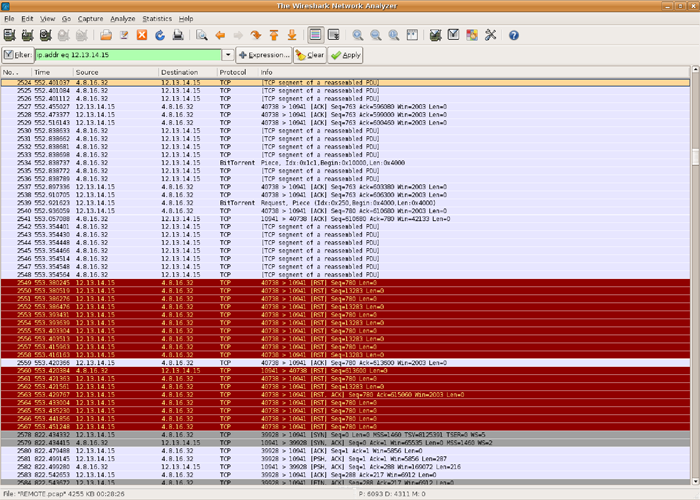Expand the display filter history dropdown

click(228, 55)
